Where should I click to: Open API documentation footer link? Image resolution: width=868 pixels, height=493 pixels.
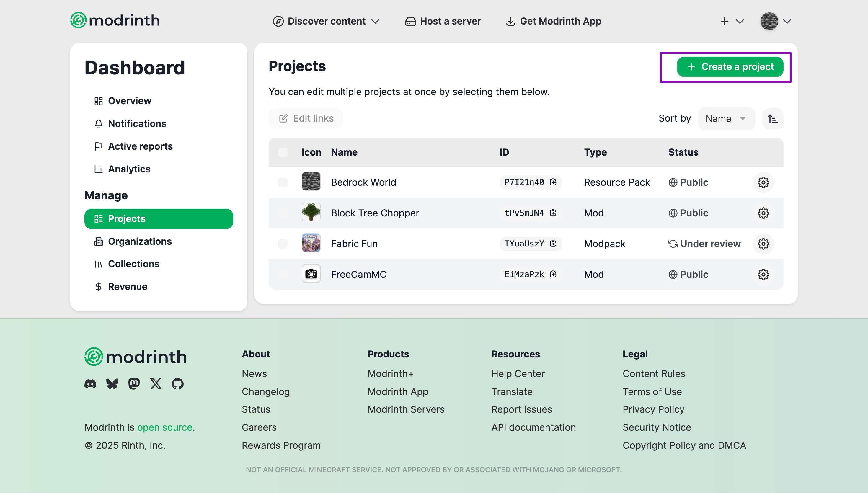[x=533, y=428]
